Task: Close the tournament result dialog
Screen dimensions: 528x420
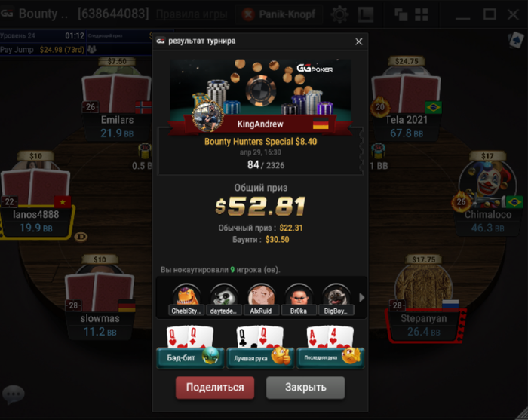Action: tap(358, 41)
